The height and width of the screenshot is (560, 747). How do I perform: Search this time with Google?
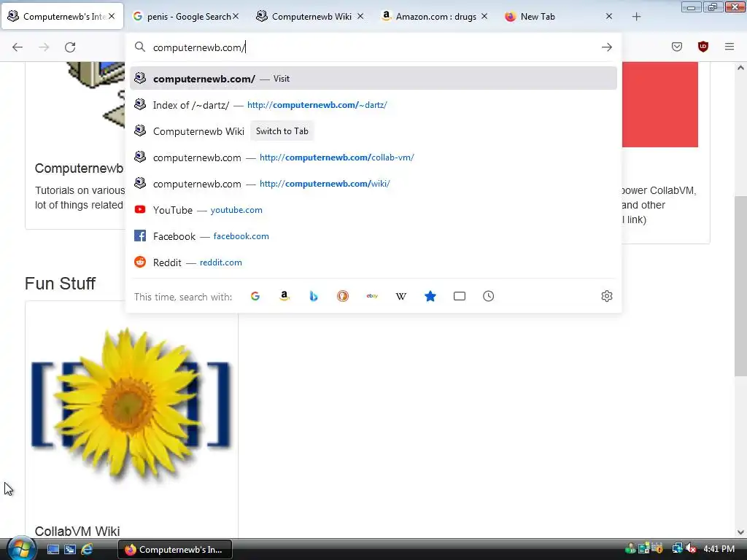[255, 296]
